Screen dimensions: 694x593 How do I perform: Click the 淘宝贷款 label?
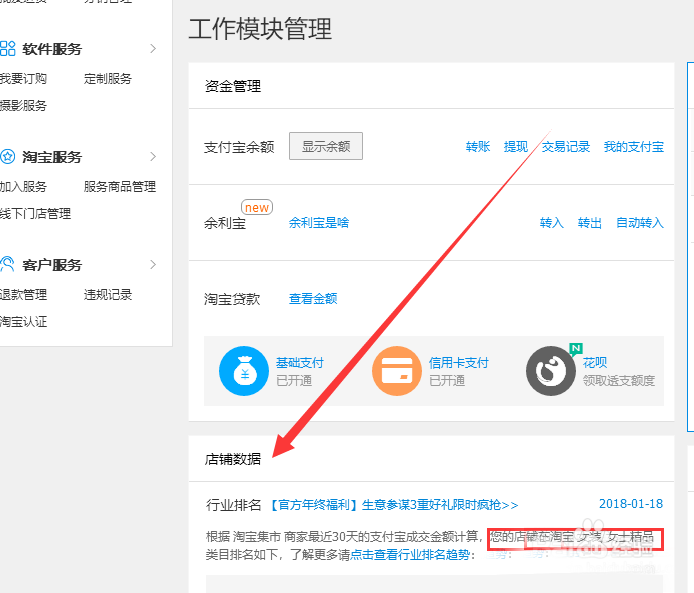pos(232,299)
